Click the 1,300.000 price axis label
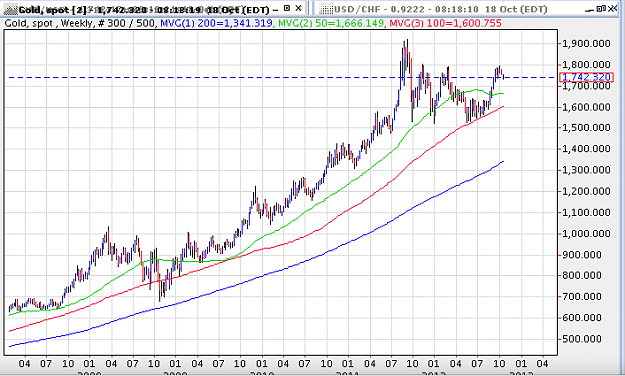This screenshot has height=376, width=625. 586,170
